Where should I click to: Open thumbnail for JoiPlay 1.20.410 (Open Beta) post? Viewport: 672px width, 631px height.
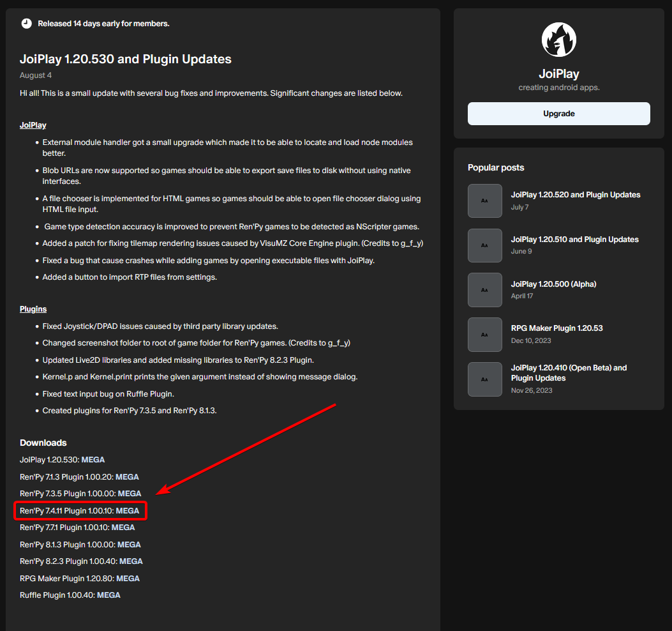pyautogui.click(x=485, y=379)
